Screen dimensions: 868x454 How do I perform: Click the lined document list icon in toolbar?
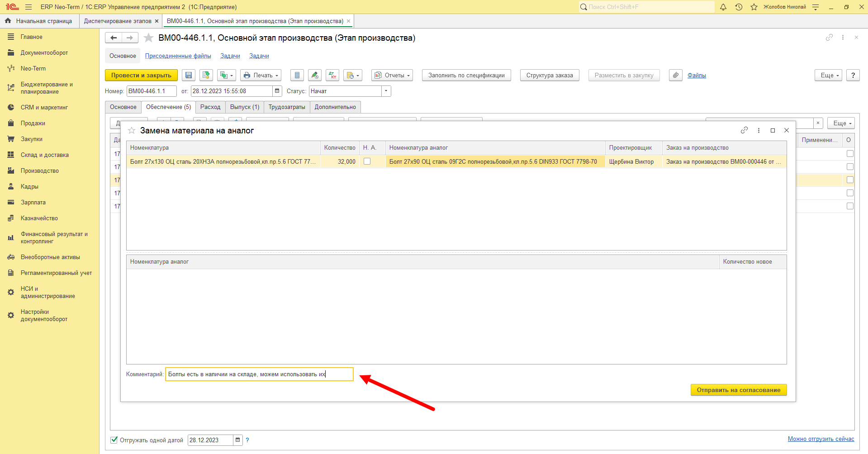[297, 75]
